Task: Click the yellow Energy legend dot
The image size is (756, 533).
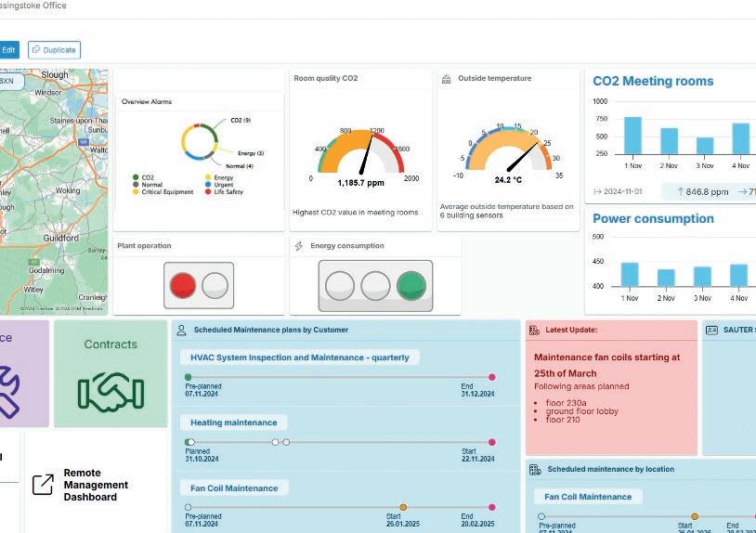Action: pos(208,177)
